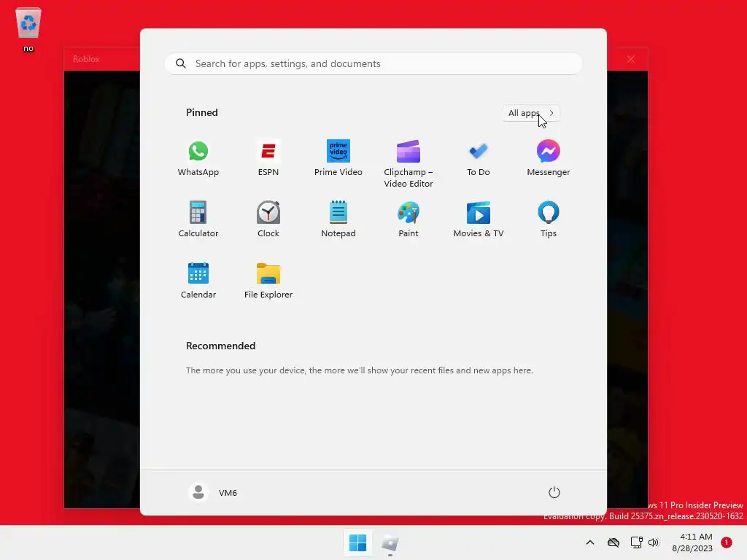The image size is (747, 560).
Task: Close the Roblox window
Action: pos(631,59)
